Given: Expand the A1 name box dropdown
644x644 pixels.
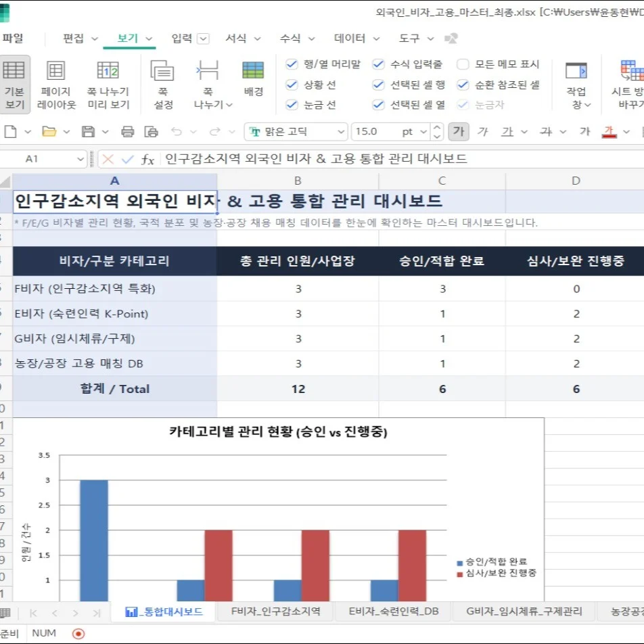Looking at the screenshot, I should pyautogui.click(x=80, y=159).
